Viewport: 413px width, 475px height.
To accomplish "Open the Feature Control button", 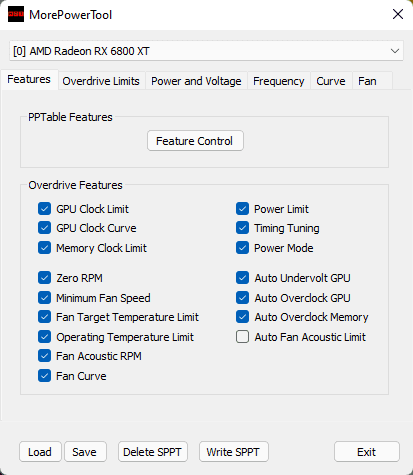I will click(195, 141).
